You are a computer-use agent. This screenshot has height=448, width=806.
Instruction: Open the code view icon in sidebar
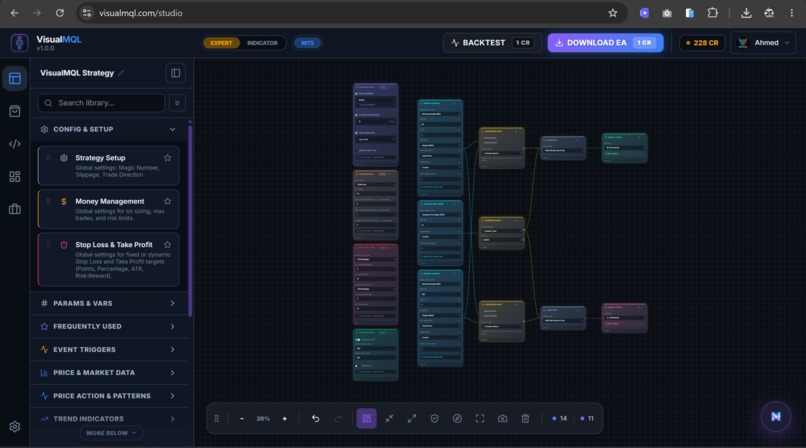coord(14,144)
